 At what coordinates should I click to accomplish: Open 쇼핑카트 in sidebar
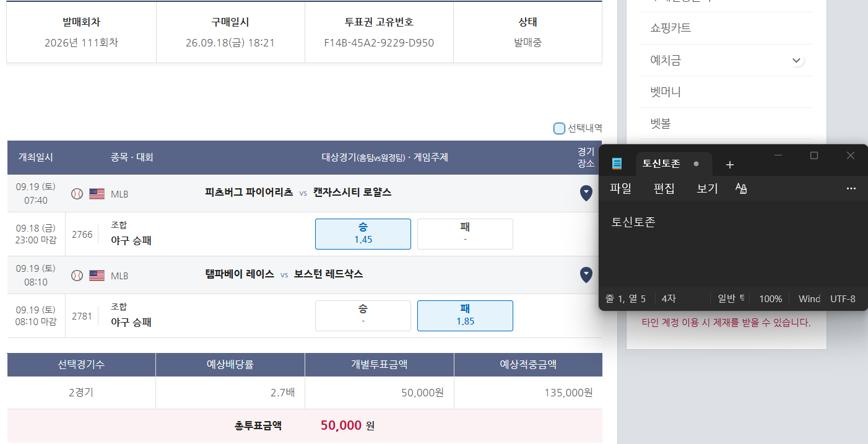tap(671, 28)
